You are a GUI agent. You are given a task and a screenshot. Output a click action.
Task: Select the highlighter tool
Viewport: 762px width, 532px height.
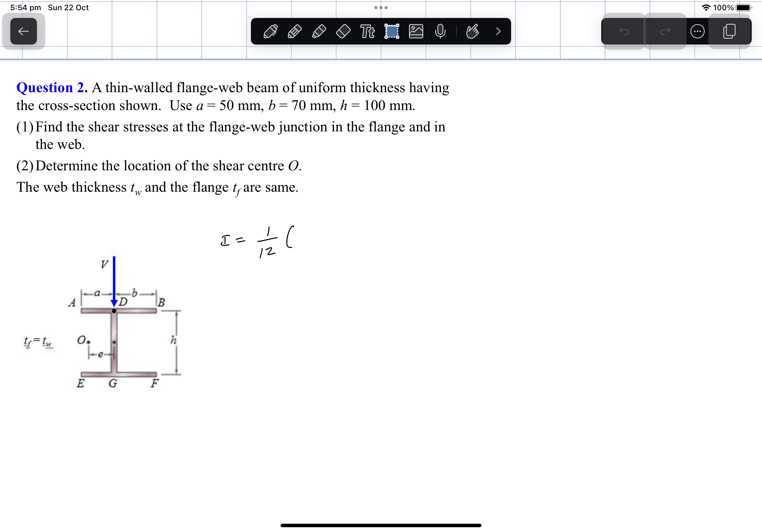click(x=318, y=32)
